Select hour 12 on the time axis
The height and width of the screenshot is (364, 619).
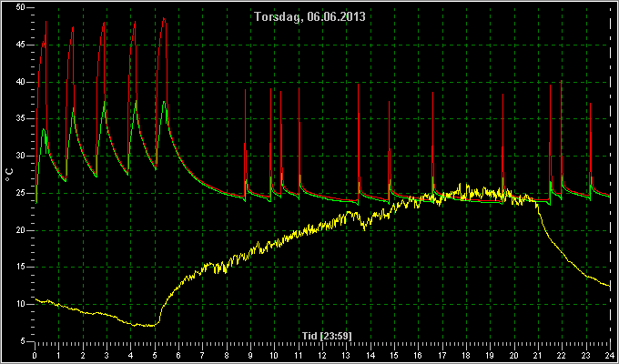pyautogui.click(x=322, y=355)
